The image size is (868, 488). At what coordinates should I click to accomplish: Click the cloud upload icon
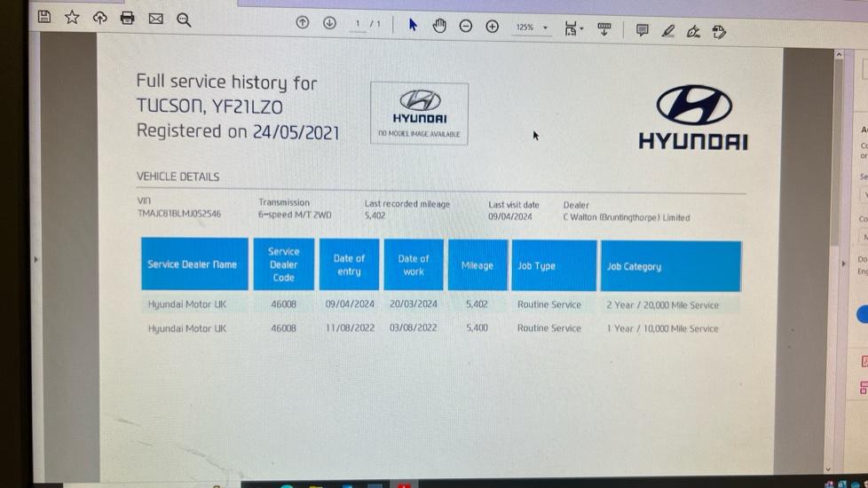pos(99,18)
